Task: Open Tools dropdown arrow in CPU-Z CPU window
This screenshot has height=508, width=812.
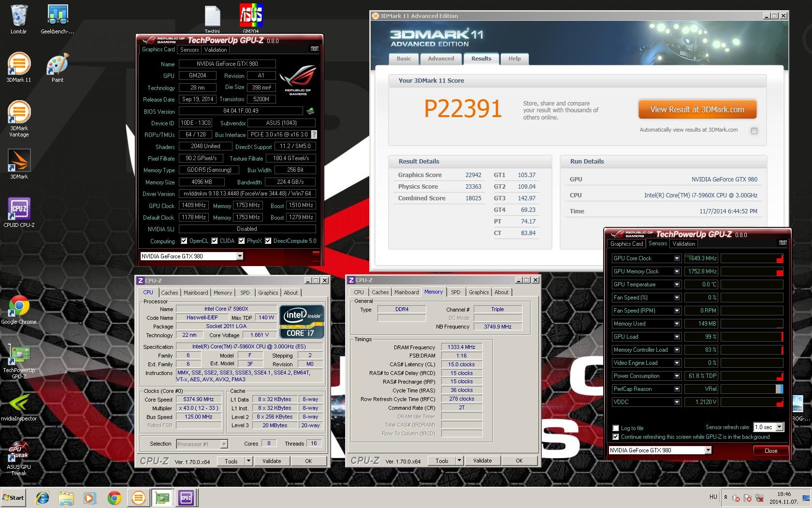Action: pyautogui.click(x=249, y=461)
